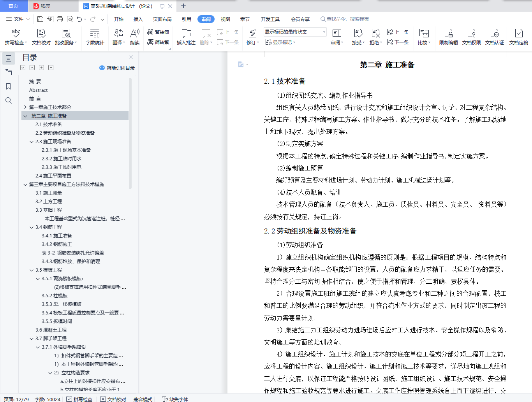
Task: Click the 文档校对 ribbon button
Action: 41,37
